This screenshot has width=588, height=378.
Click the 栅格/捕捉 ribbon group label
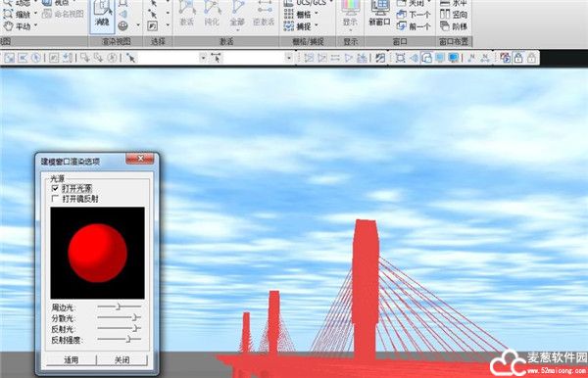coord(308,41)
